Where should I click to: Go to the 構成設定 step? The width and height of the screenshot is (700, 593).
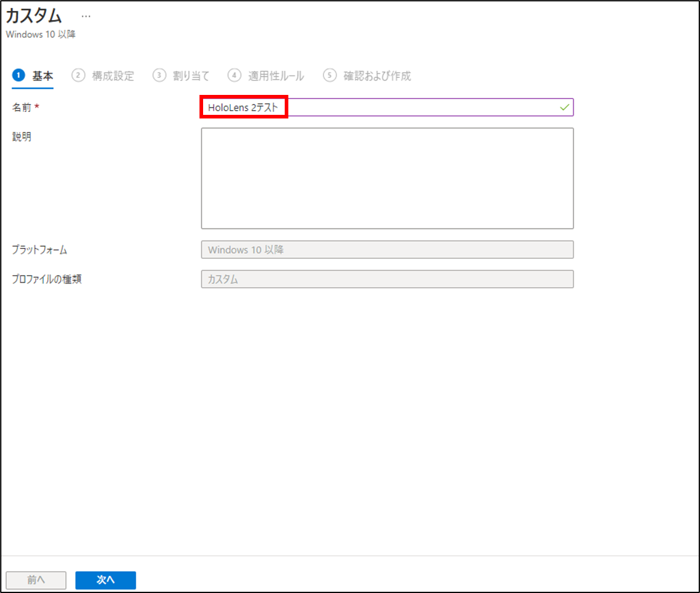[x=103, y=76]
